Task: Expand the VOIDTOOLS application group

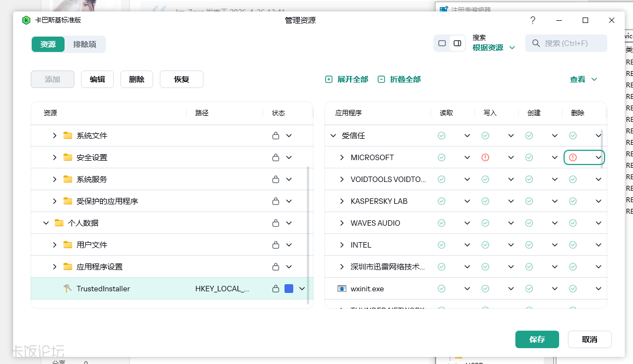Action: (342, 179)
